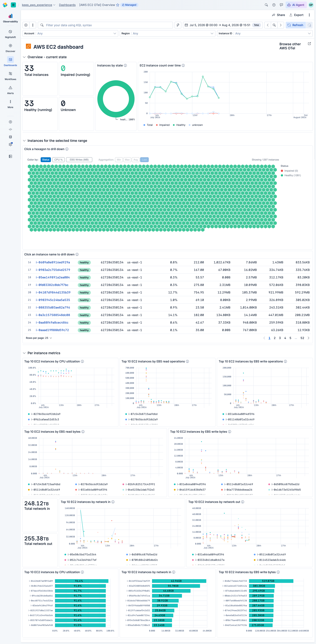Image resolution: width=316 pixels, height=644 pixels.
Task: Set aggregation to Min
Action: pos(119,160)
